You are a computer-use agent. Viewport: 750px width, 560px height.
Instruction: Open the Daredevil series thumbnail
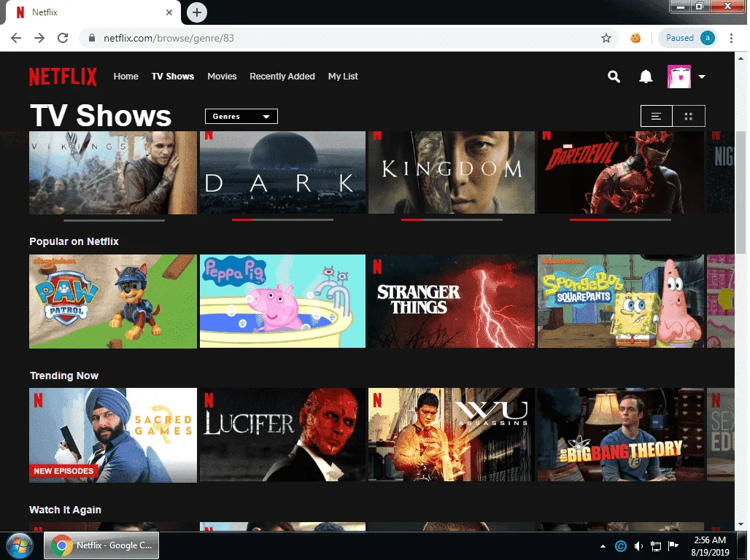click(620, 173)
